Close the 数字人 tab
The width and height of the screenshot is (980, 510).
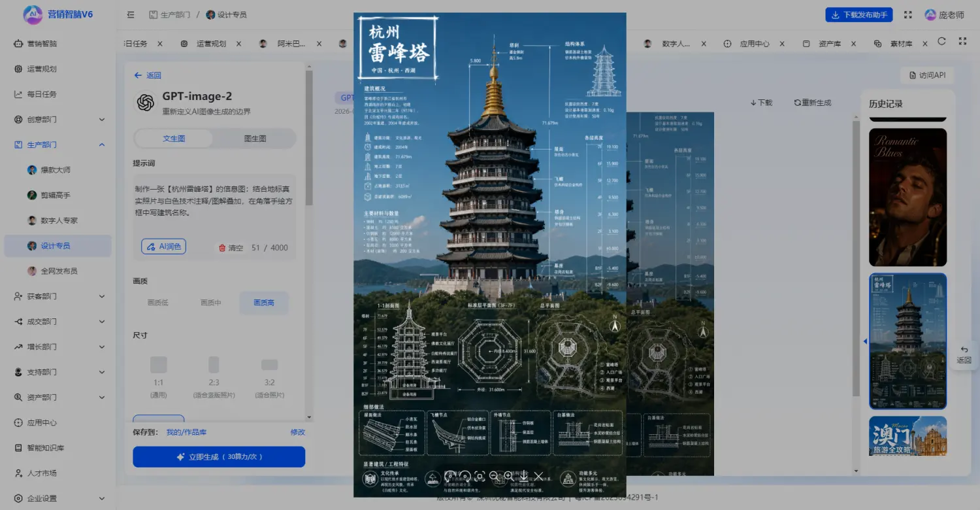704,44
